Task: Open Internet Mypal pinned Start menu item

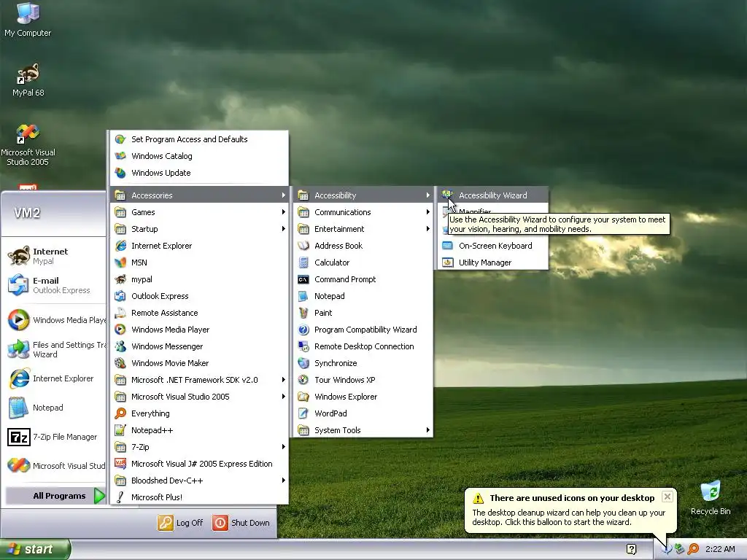Action: [x=54, y=256]
